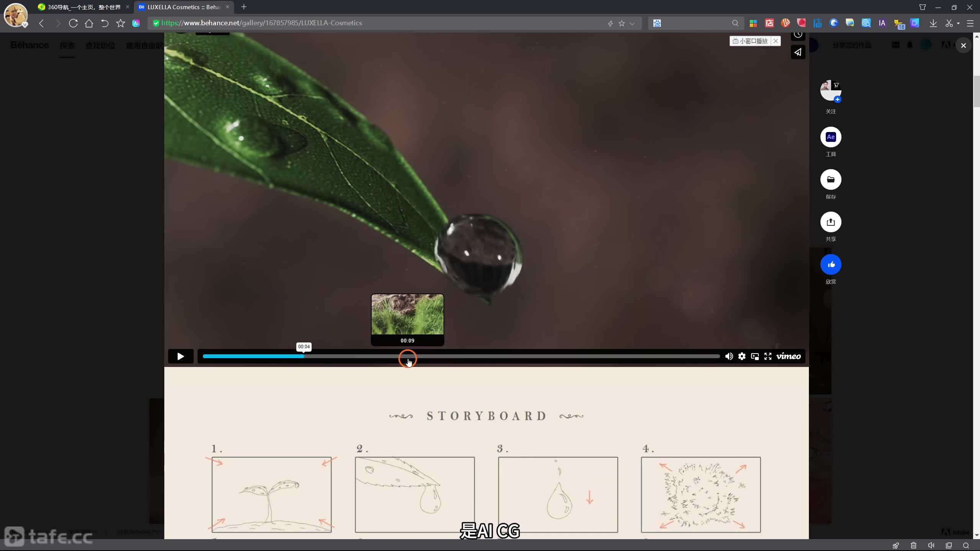Open the browser skin shirt icon
Image resolution: width=980 pixels, height=551 pixels.
point(922,7)
